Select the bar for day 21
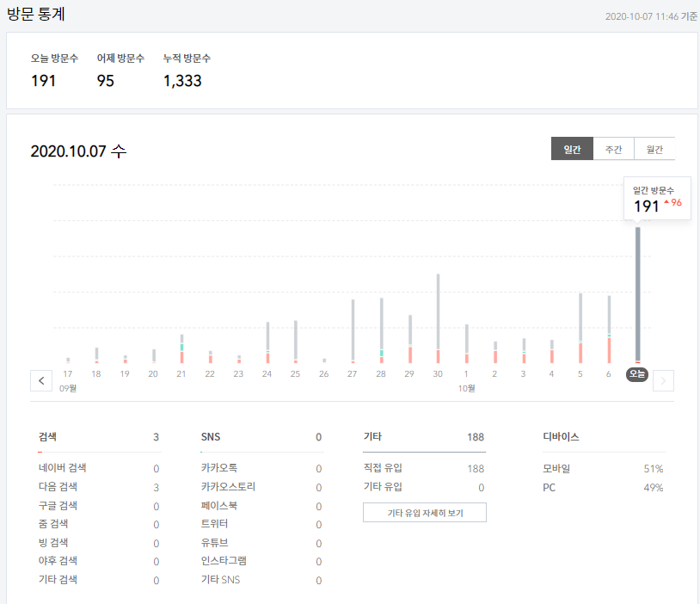This screenshot has height=604, width=700. [181, 348]
